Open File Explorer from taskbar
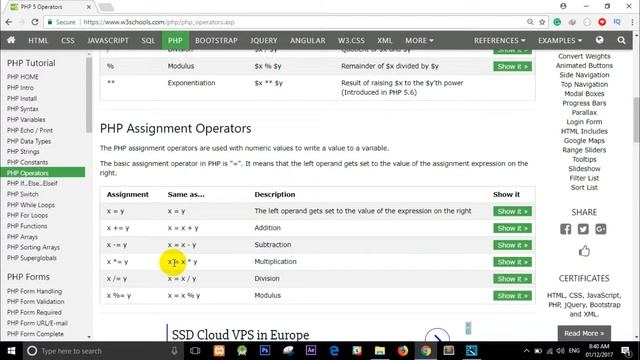640x360 pixels. point(380,351)
